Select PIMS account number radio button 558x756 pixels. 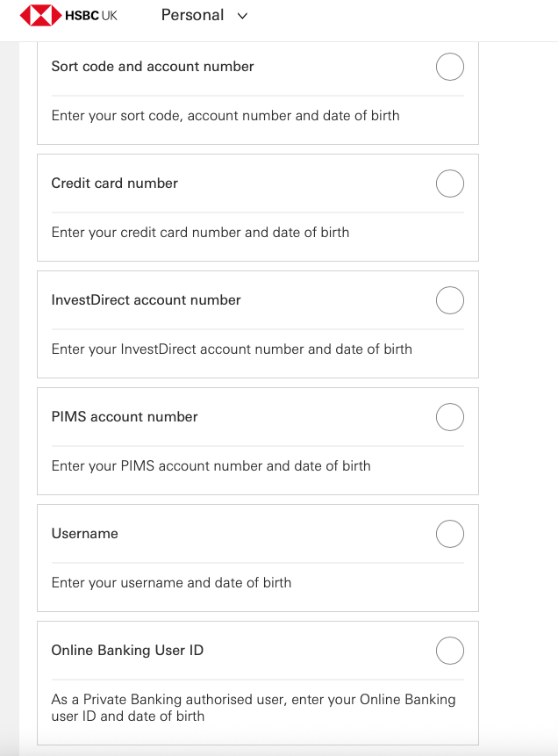click(x=450, y=417)
